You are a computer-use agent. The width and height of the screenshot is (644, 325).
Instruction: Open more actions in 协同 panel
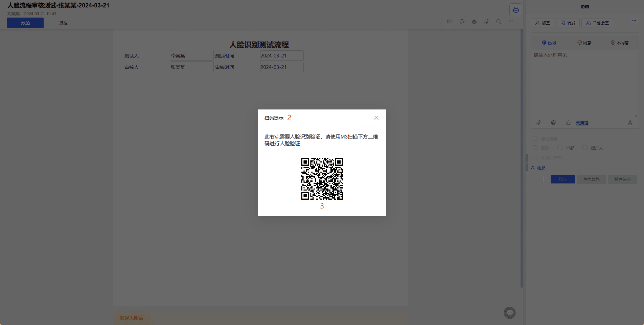(634, 21)
